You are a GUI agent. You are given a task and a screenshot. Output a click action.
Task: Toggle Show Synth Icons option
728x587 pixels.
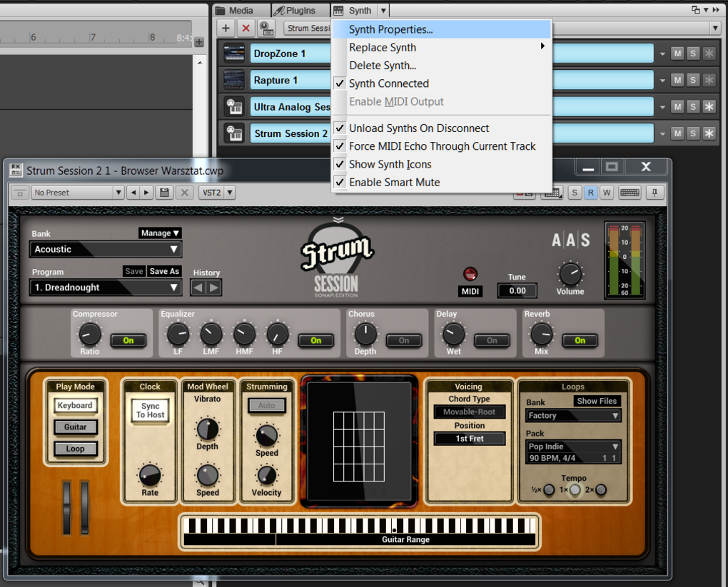tap(442, 164)
